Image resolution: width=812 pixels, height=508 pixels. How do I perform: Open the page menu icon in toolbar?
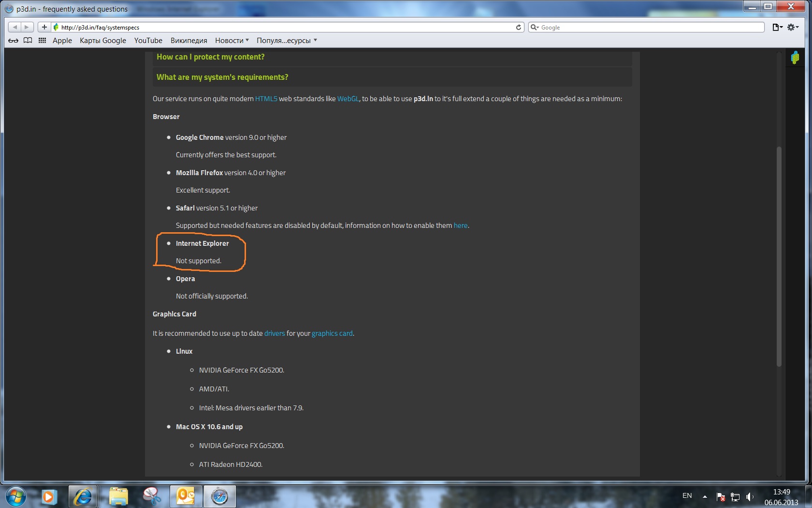tap(777, 27)
